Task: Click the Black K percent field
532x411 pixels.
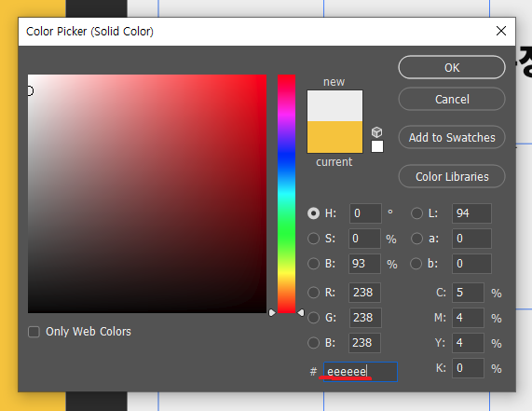Action: (x=468, y=368)
